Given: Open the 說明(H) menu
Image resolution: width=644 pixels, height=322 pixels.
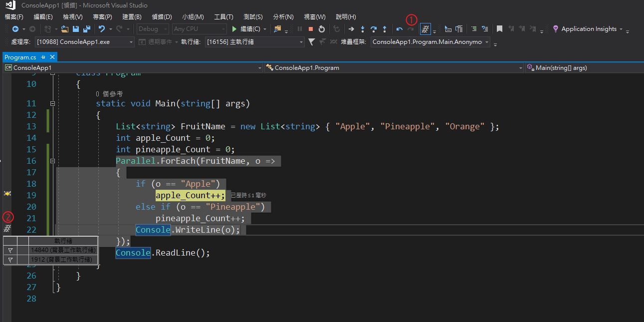Looking at the screenshot, I should coord(346,17).
